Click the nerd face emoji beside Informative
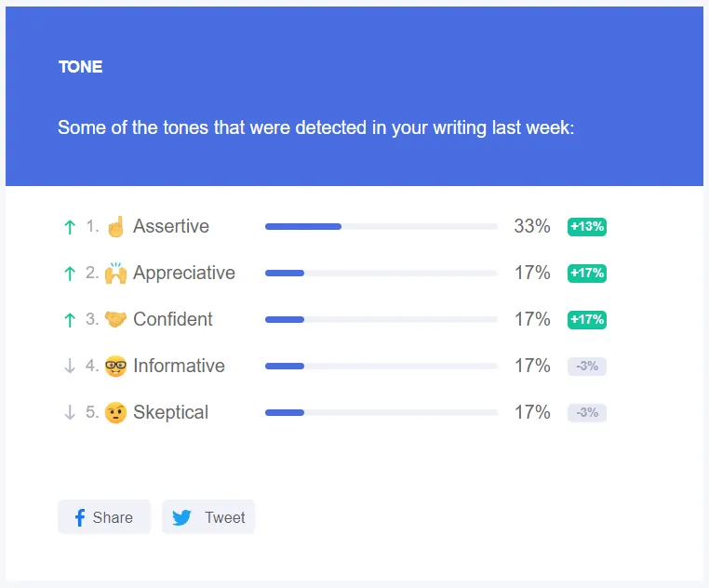The image size is (709, 588). 115,366
